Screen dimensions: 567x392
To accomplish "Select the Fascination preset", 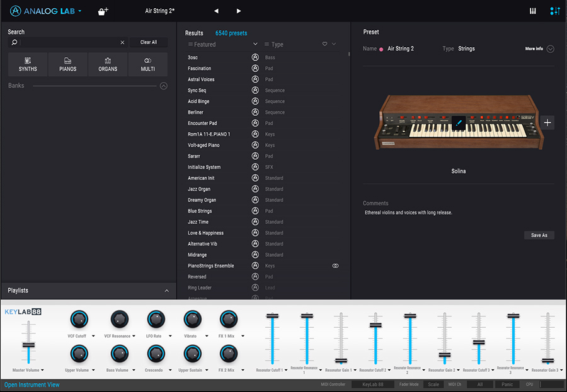I will pyautogui.click(x=199, y=69).
